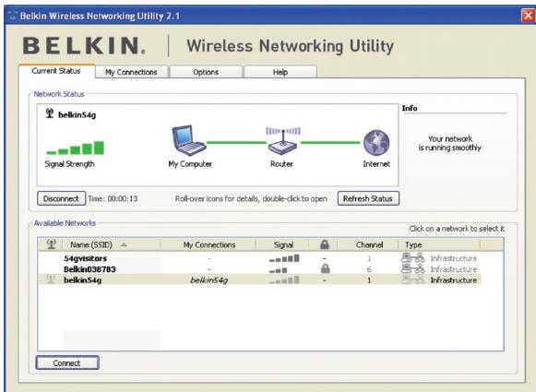Open the Help tab
Image resolution: width=536 pixels, height=392 pixels.
tap(280, 72)
